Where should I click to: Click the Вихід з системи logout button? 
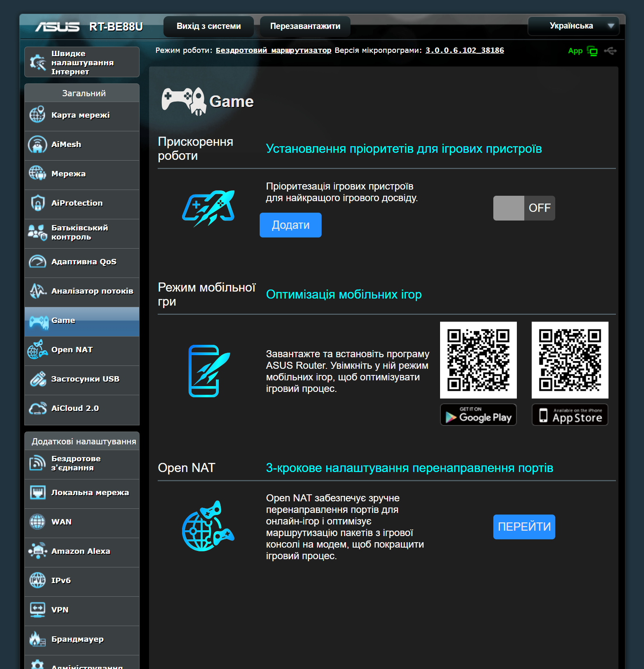(208, 26)
